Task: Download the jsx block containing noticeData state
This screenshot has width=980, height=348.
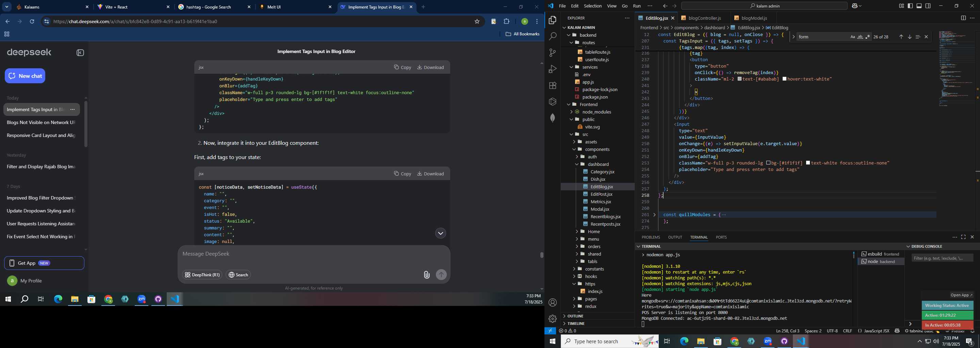Action: tap(431, 174)
